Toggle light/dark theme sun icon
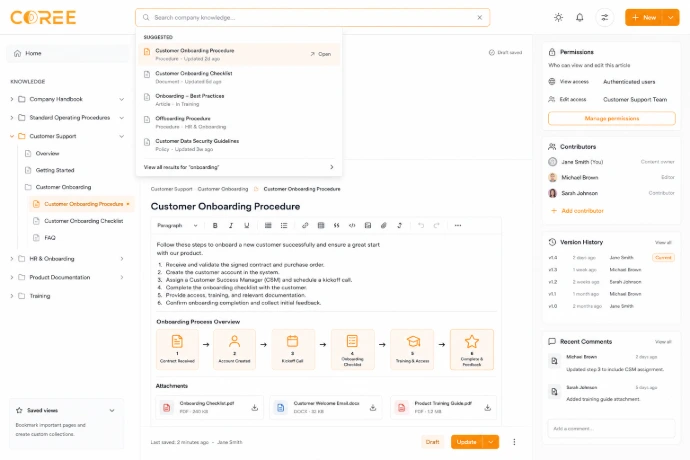This screenshot has height=460, width=690. coord(558,18)
